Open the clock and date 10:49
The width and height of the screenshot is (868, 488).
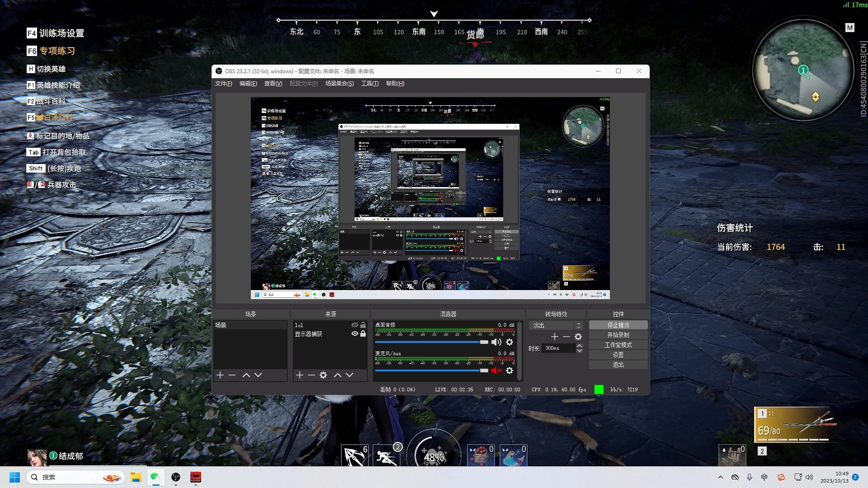(x=835, y=477)
